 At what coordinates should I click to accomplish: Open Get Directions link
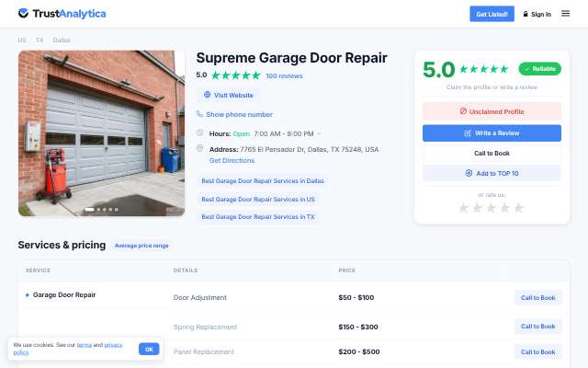(232, 160)
